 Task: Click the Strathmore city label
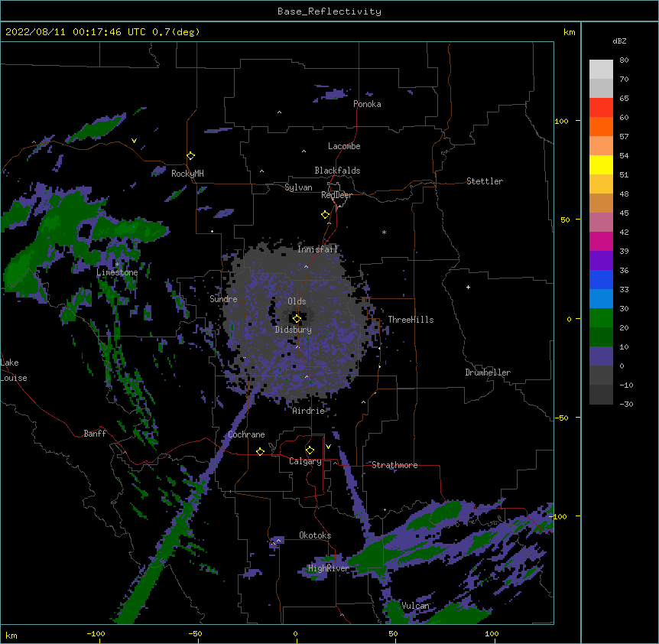[x=394, y=465]
